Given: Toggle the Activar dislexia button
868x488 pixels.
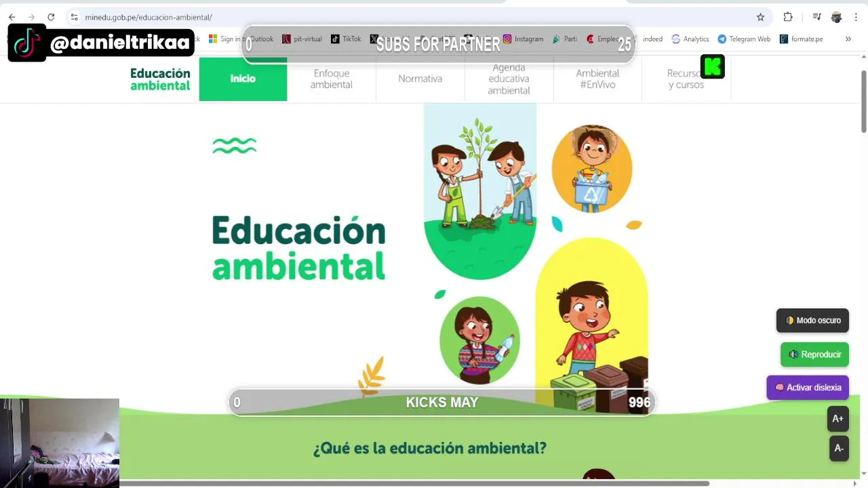Looking at the screenshot, I should [808, 388].
